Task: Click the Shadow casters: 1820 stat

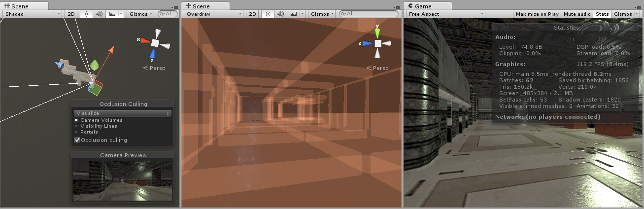Action: [590, 100]
